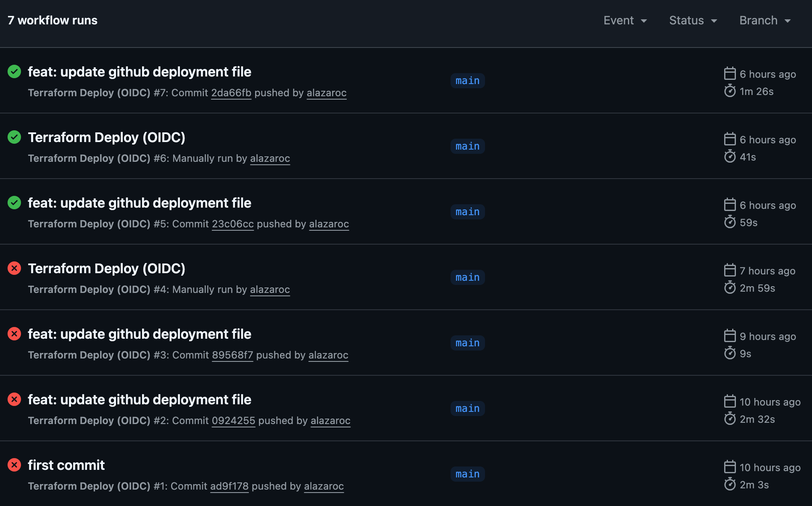Image resolution: width=812 pixels, height=506 pixels.
Task: Open commit 2da66fb link
Action: click(x=231, y=93)
